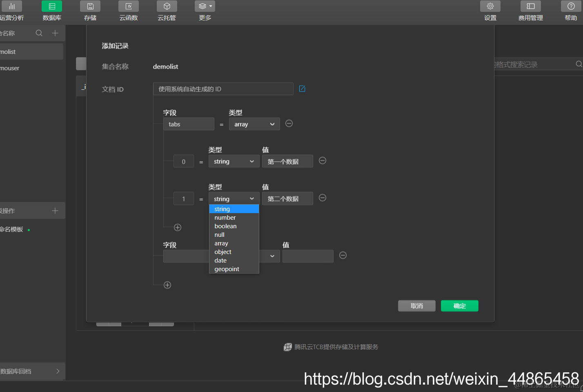Click the green 确定 confirm button
Screen dimensions: 583x392
coord(460,306)
